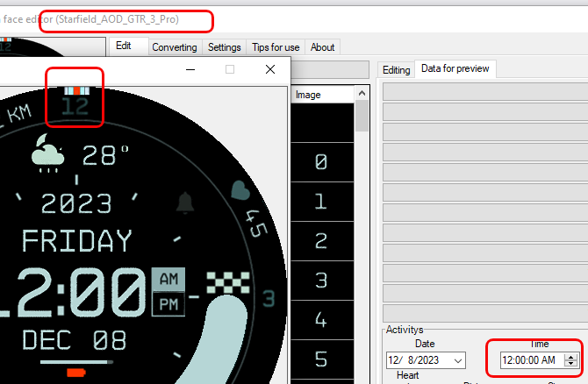588x384 pixels.
Task: Minimize the preview window
Action: [190, 69]
